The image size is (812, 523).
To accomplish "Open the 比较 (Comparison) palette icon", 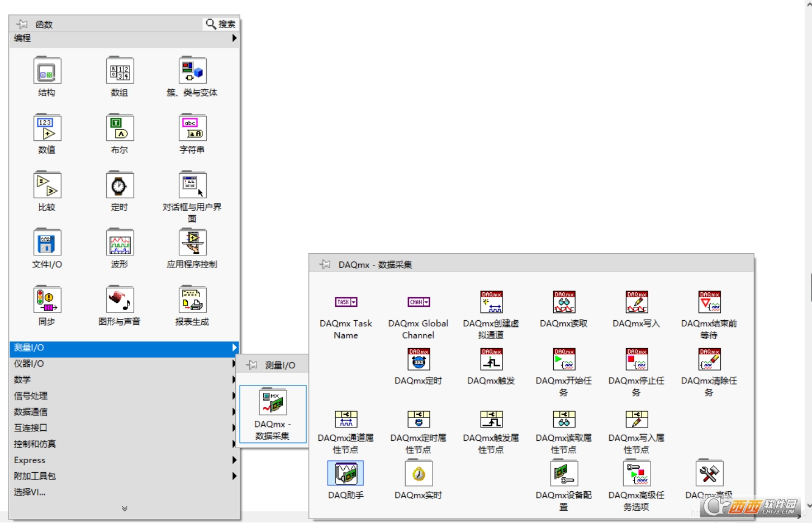I will click(x=48, y=186).
